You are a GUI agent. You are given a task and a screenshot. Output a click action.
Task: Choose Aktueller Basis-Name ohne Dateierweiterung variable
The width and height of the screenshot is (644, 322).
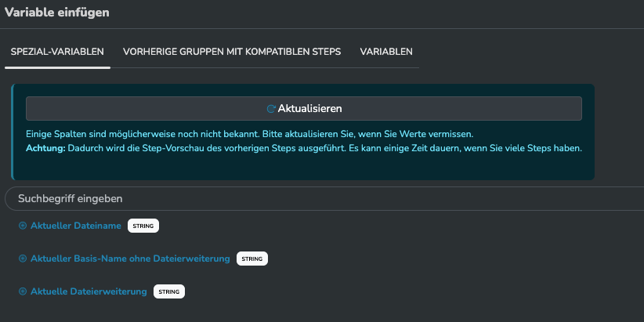coord(130,259)
